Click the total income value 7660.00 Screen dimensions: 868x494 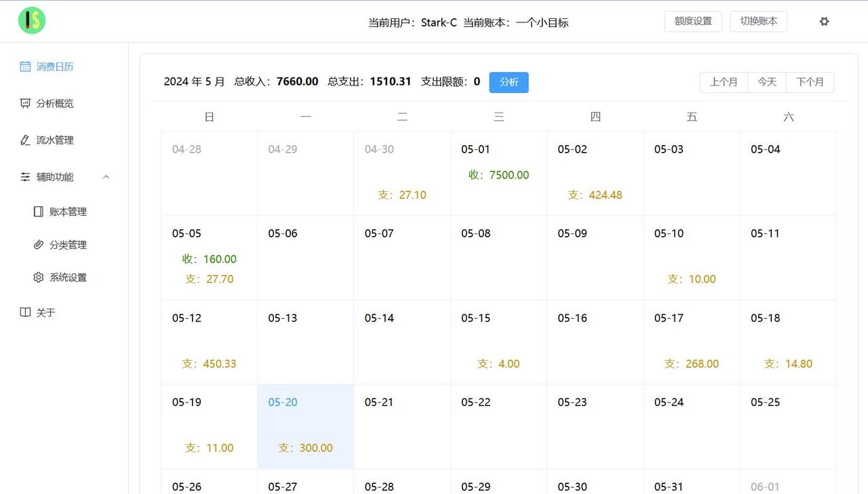click(297, 81)
